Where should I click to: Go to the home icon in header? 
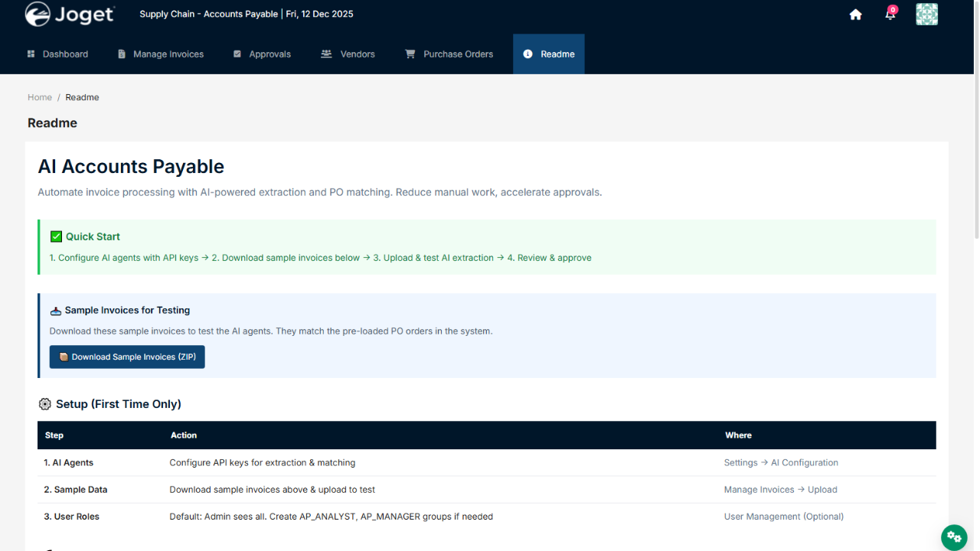tap(856, 15)
